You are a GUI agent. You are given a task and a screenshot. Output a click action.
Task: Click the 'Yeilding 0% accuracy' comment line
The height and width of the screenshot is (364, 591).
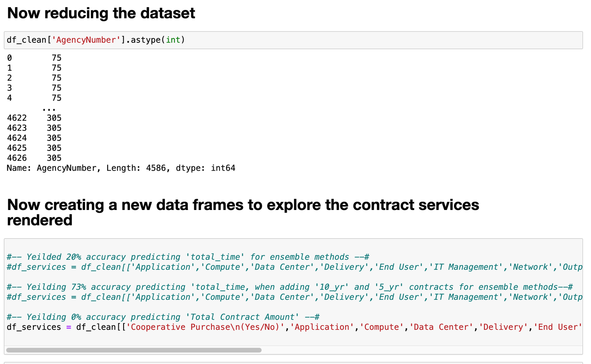163,317
